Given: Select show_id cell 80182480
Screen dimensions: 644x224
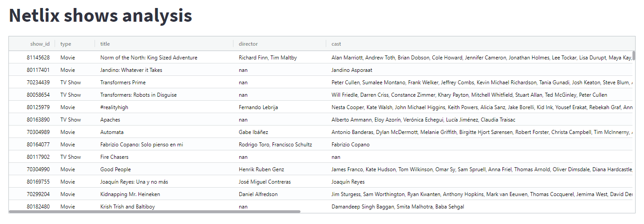Looking at the screenshot, I should coord(32,206).
